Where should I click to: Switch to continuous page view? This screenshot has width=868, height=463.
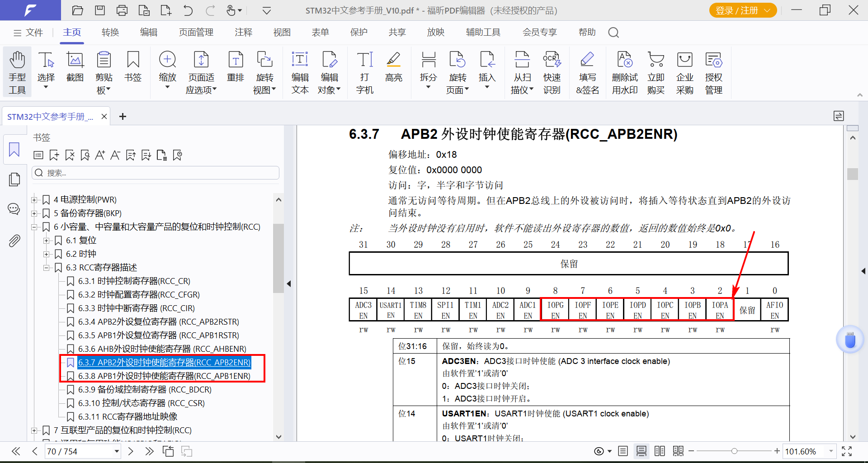pyautogui.click(x=641, y=451)
